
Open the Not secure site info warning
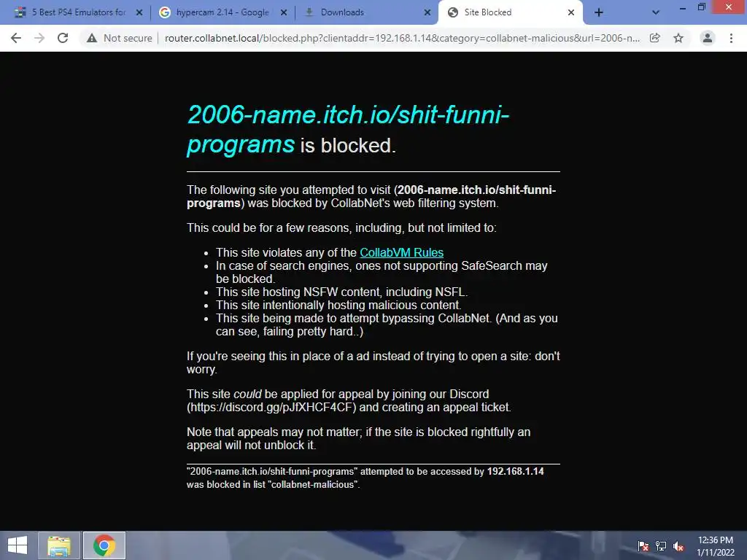click(119, 38)
